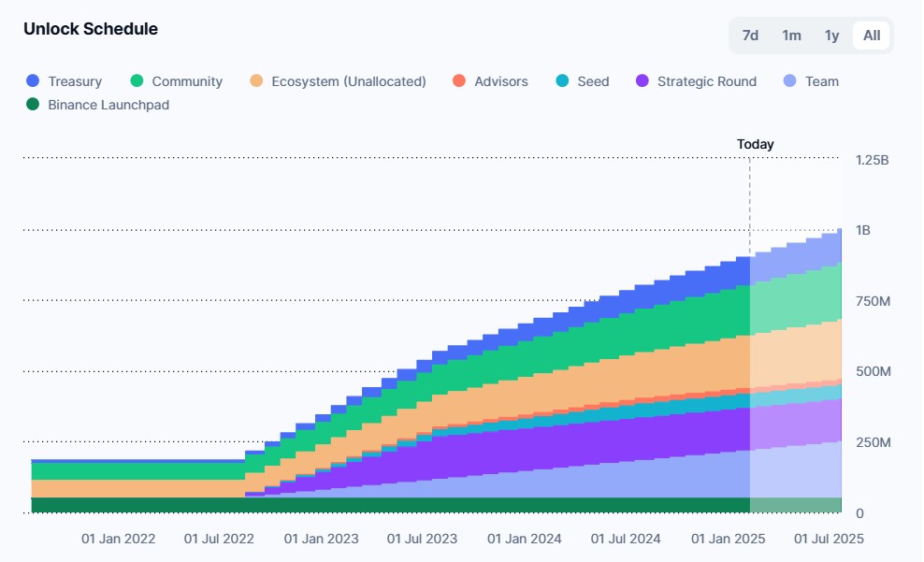Click the purple Strategic Round legend dot
Viewport: 924px width, 562px height.
click(x=642, y=80)
